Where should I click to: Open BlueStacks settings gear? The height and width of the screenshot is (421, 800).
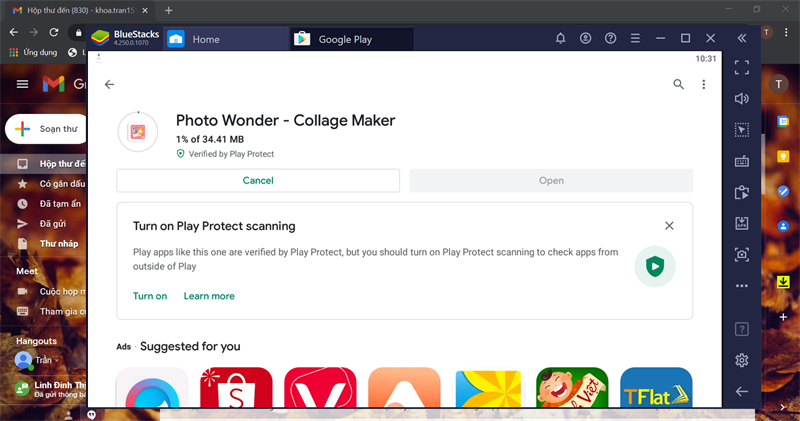pos(741,360)
